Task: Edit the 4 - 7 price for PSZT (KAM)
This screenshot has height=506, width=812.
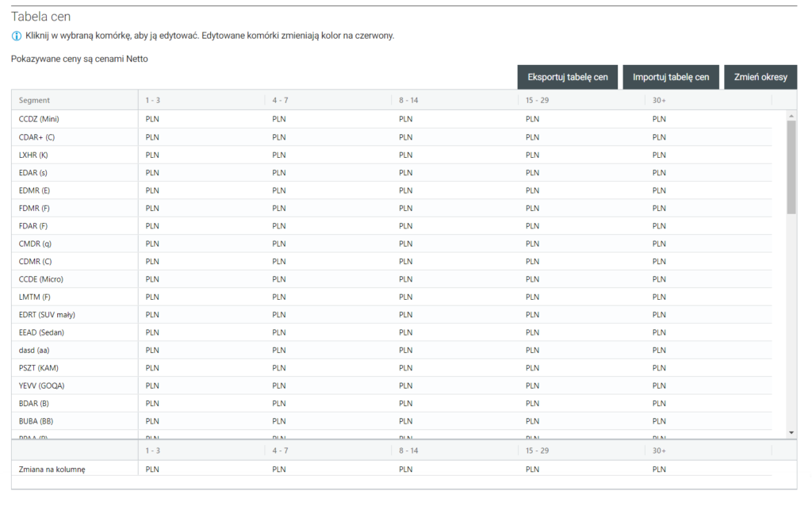Action: (x=328, y=368)
